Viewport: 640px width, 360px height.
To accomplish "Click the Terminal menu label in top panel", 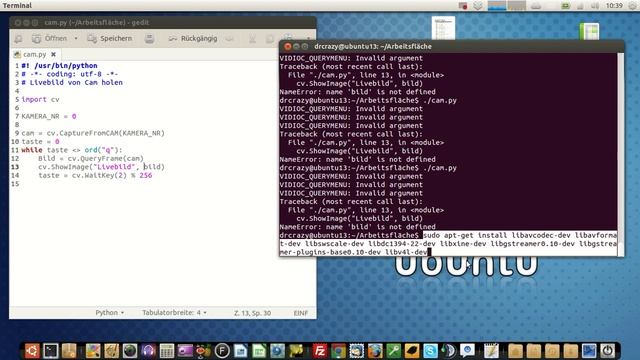I will point(17,5).
